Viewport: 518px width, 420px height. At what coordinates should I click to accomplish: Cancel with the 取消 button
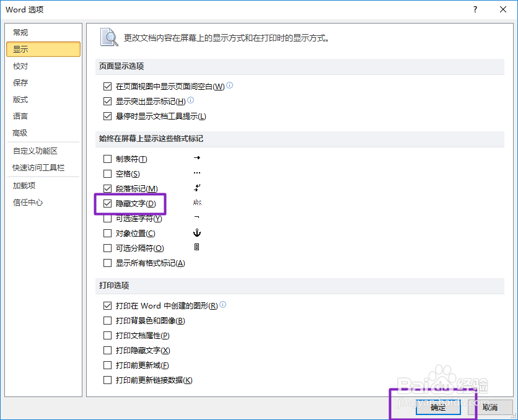click(x=490, y=408)
